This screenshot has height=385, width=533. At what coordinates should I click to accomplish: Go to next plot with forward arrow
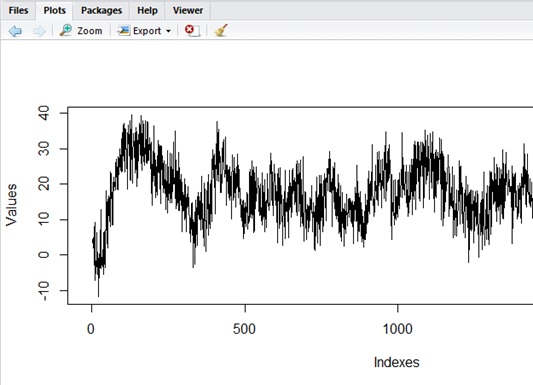39,31
